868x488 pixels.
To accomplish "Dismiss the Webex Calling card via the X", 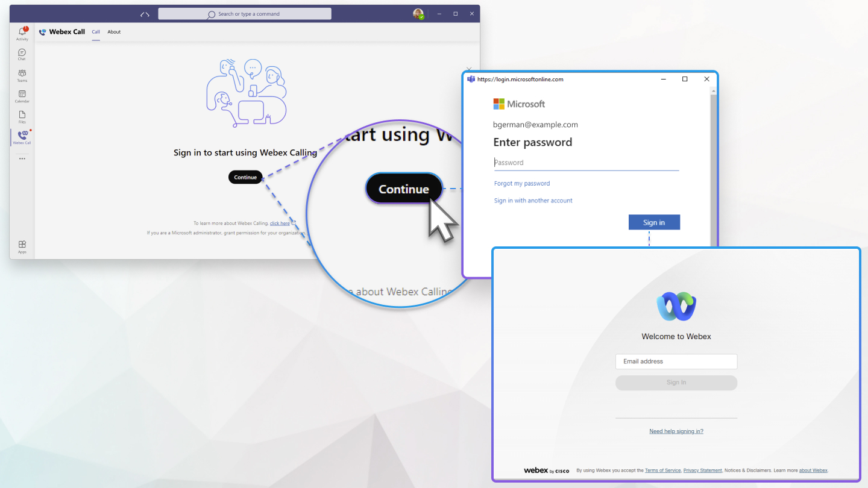I will coord(469,69).
